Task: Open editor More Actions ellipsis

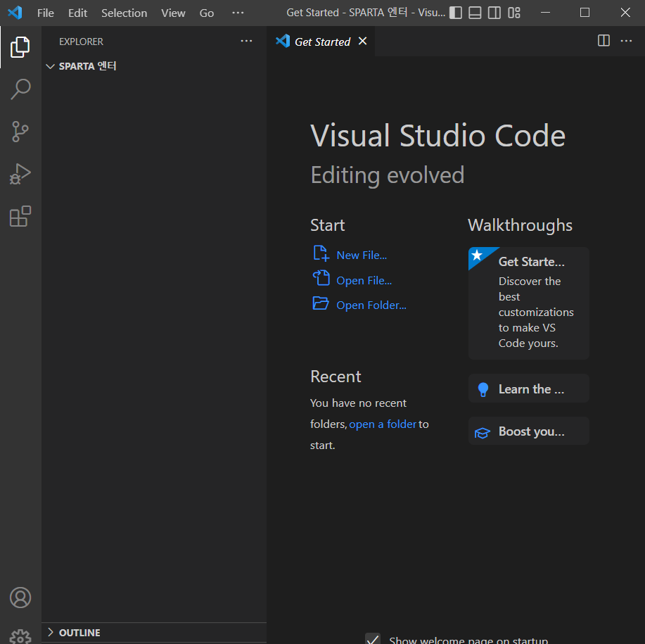Action: pyautogui.click(x=626, y=41)
